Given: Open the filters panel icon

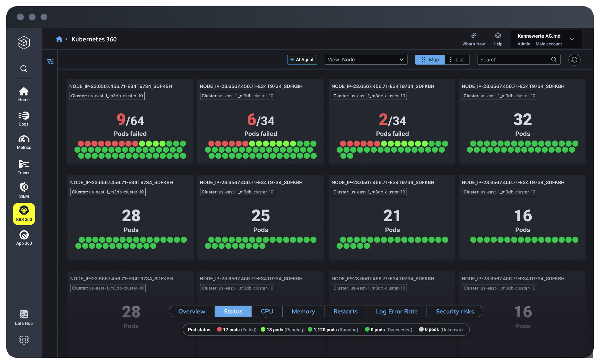Looking at the screenshot, I should click(50, 61).
